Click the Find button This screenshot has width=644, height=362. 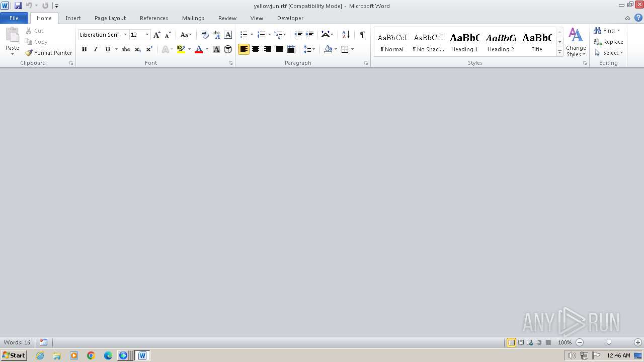[607, 31]
